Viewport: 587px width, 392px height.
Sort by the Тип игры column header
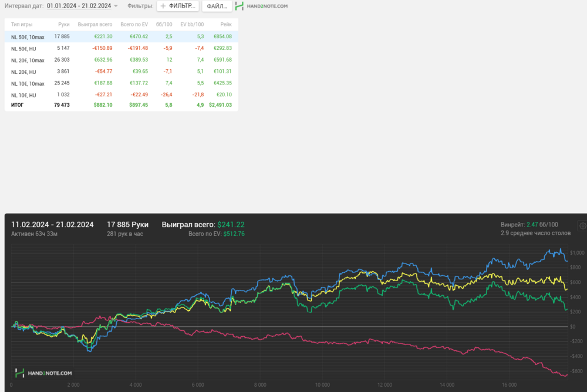(x=22, y=24)
